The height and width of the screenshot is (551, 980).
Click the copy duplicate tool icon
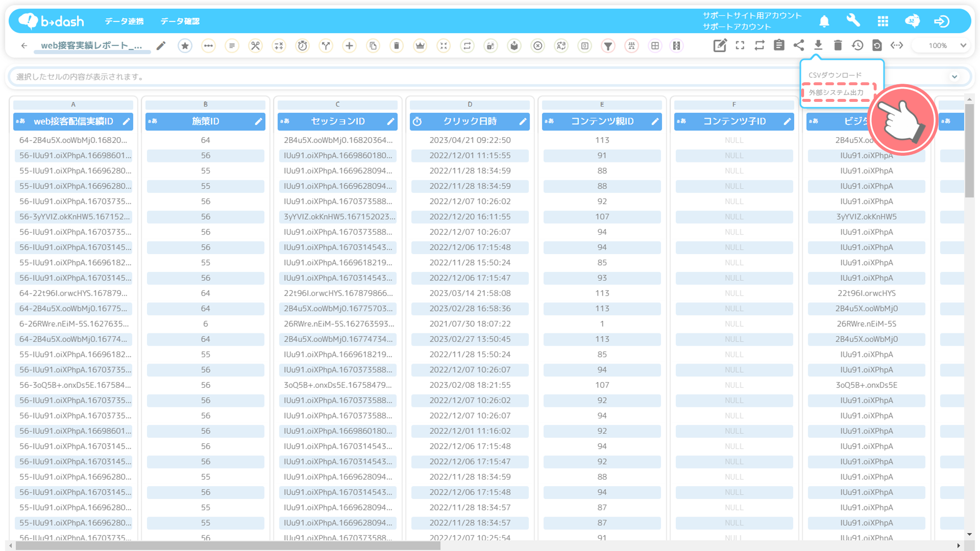(x=373, y=46)
